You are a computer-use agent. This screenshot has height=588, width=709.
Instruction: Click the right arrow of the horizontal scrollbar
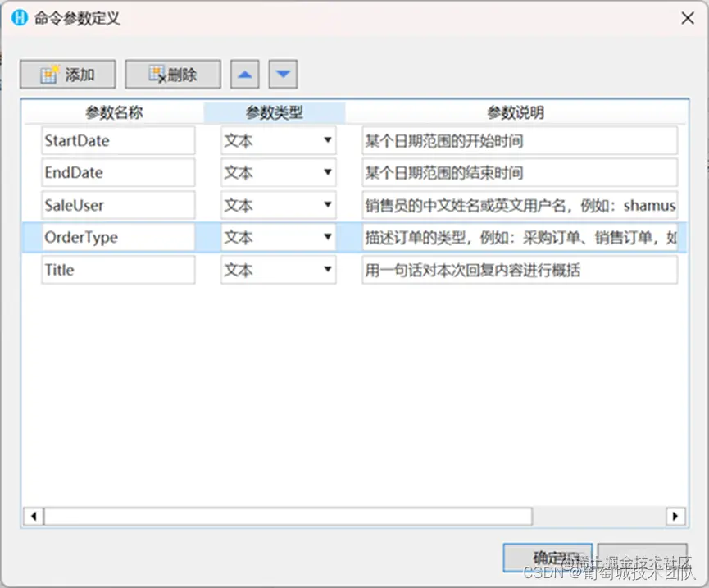pyautogui.click(x=675, y=517)
